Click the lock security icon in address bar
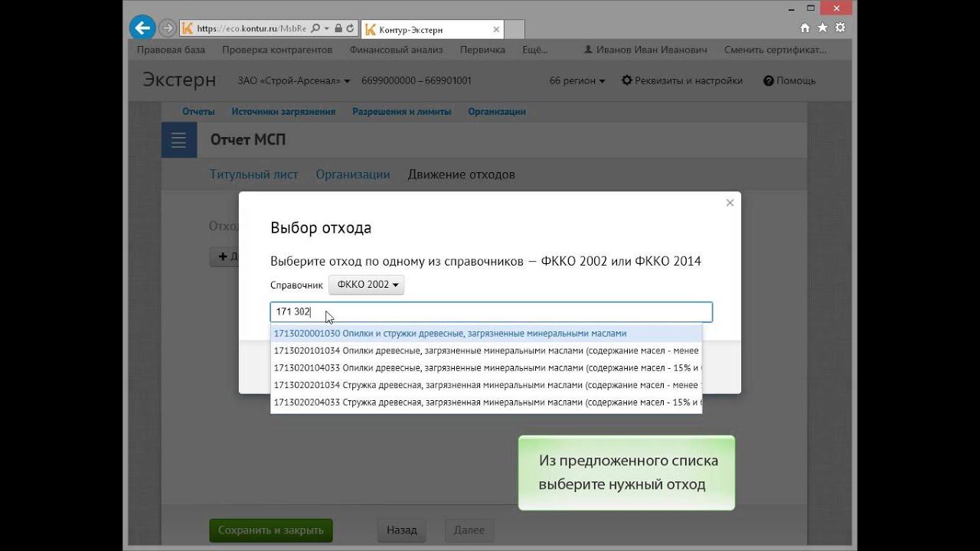980x551 pixels. (x=338, y=28)
